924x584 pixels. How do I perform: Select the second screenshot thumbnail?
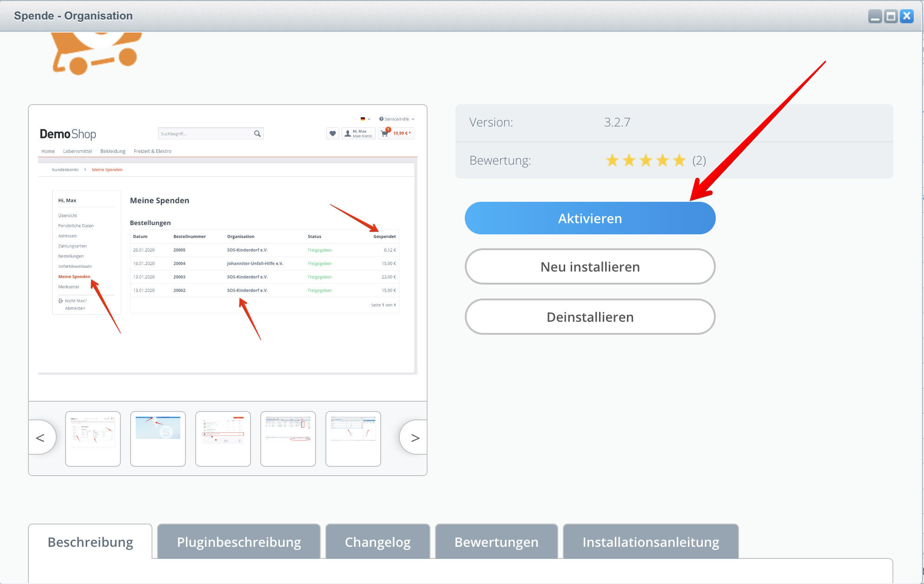pos(158,438)
